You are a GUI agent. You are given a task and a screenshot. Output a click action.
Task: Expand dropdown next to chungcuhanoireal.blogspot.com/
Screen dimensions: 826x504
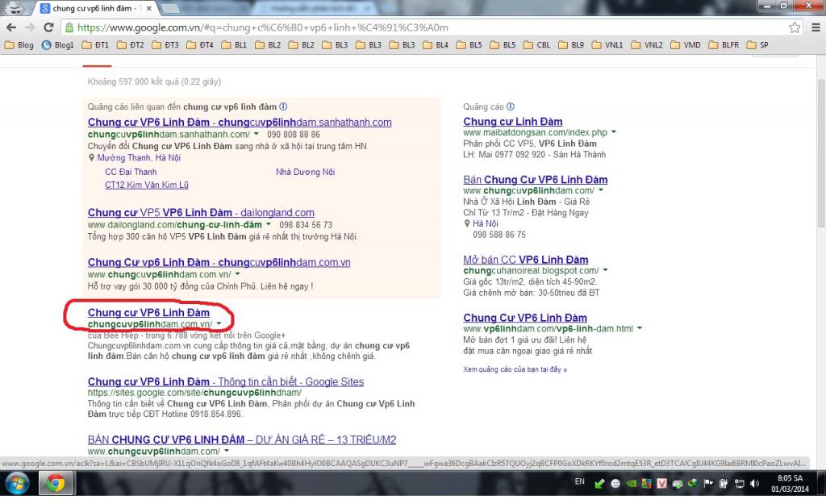pyautogui.click(x=605, y=271)
